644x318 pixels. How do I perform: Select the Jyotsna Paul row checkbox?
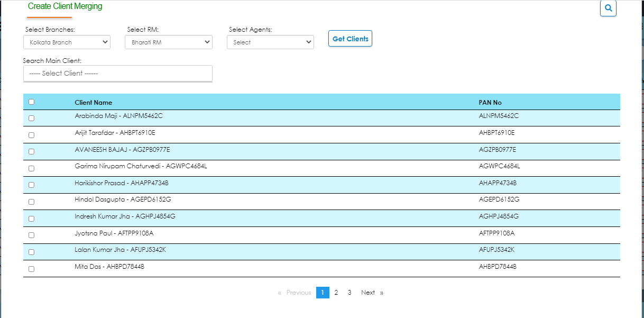(x=31, y=235)
